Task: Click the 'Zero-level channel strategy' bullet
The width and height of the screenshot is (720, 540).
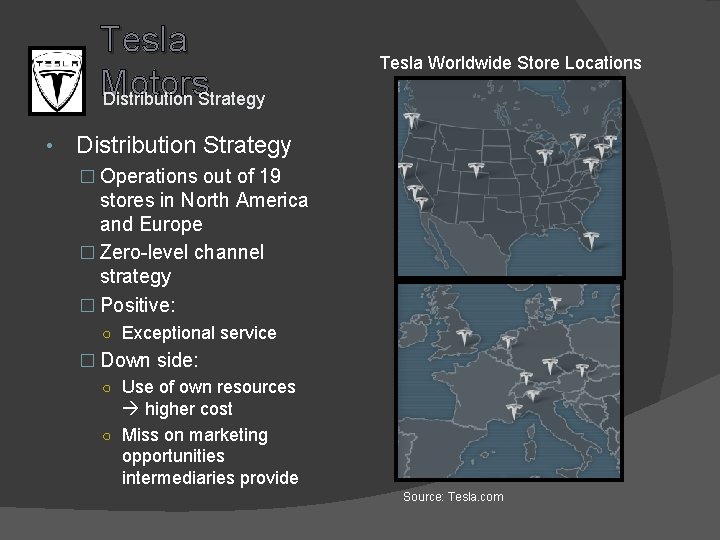Action: point(182,264)
